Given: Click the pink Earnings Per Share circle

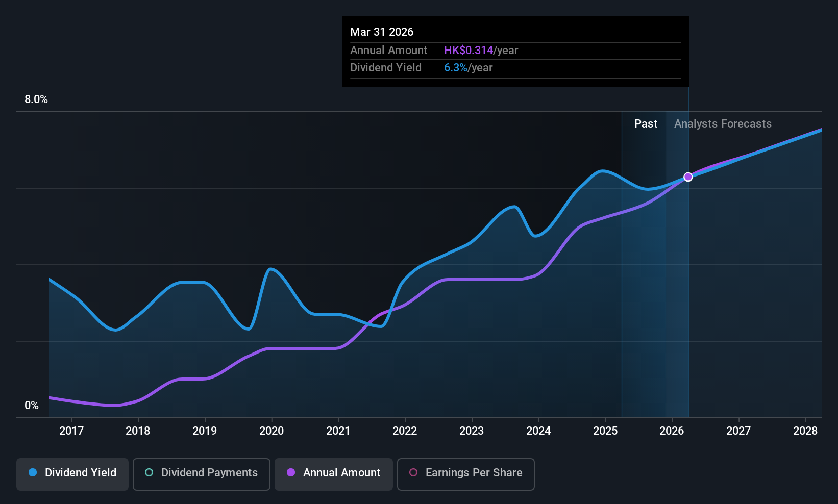Looking at the screenshot, I should click(413, 472).
